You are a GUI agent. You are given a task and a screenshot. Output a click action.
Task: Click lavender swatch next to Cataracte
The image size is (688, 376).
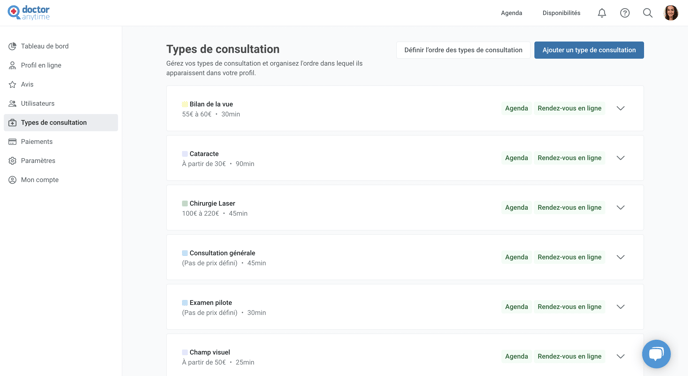185,154
